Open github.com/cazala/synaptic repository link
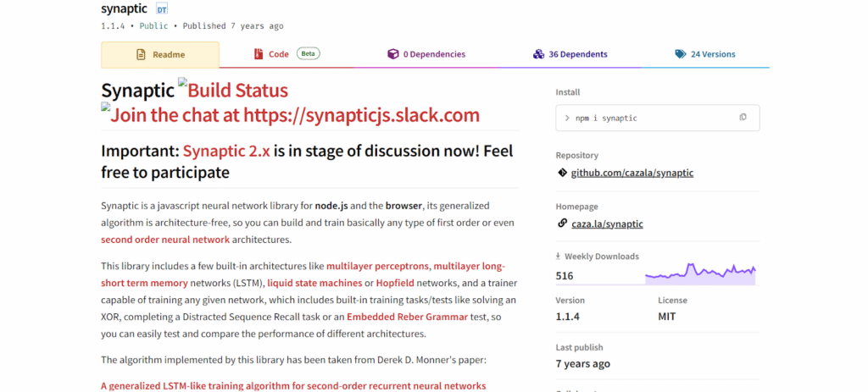 point(632,173)
